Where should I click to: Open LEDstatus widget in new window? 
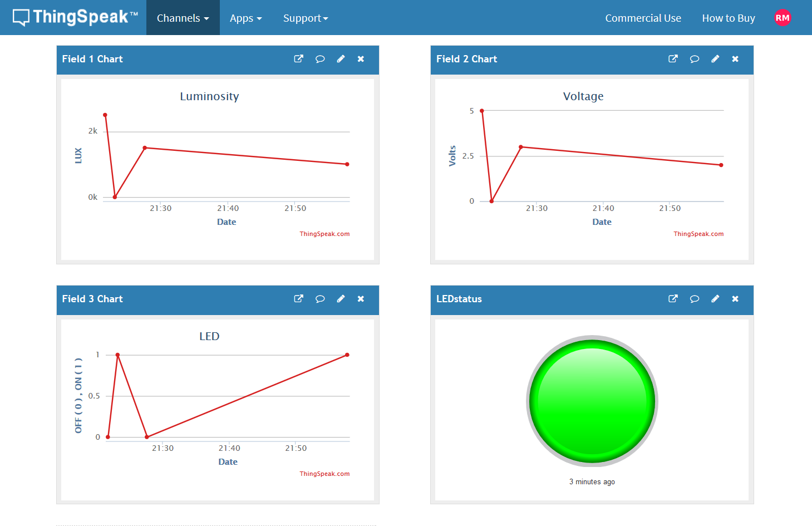673,299
